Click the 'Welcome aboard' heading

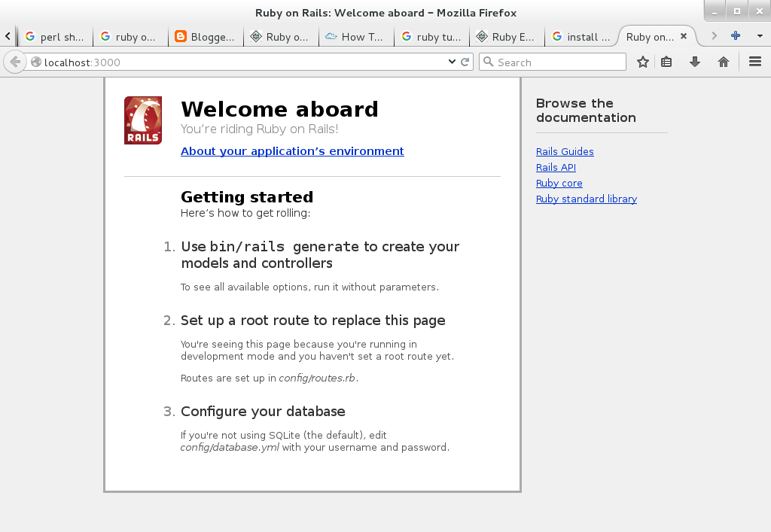pyautogui.click(x=279, y=109)
